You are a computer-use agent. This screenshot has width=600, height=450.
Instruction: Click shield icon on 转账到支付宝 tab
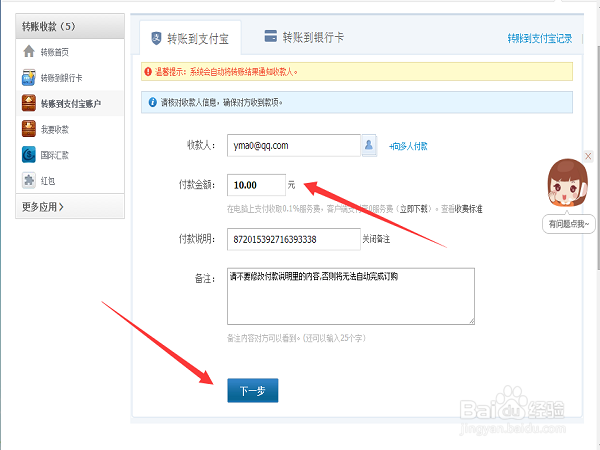[x=156, y=38]
